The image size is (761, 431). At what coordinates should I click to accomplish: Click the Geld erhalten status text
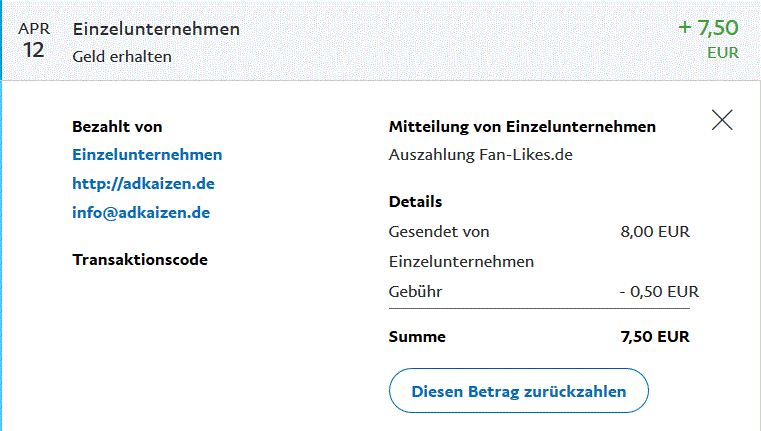(122, 57)
